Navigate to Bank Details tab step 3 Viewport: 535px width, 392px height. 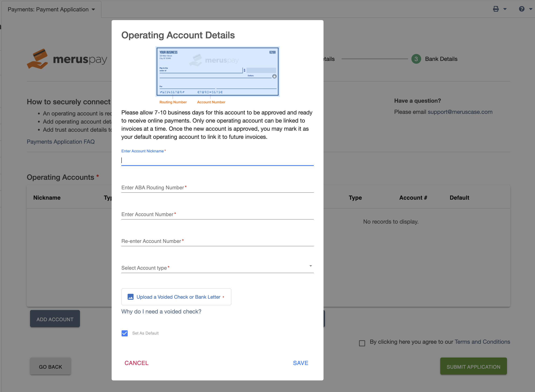tap(416, 59)
